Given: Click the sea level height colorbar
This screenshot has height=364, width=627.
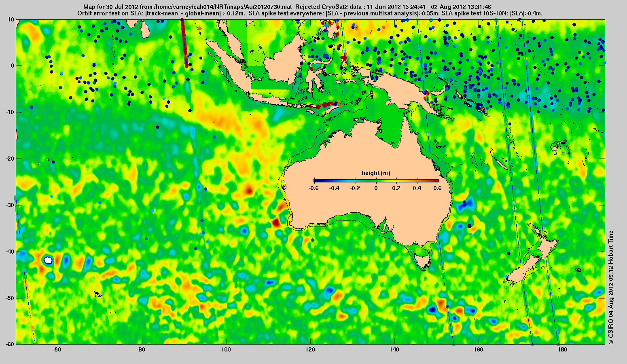Looking at the screenshot, I should [x=376, y=181].
